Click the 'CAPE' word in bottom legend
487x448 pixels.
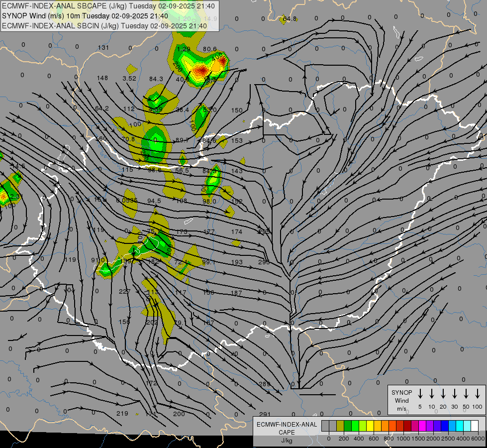click(x=287, y=433)
